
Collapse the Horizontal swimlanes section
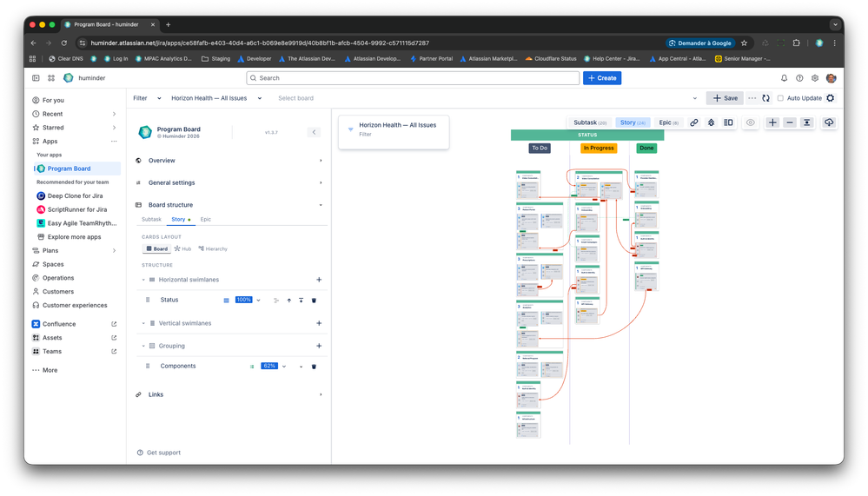(143, 280)
